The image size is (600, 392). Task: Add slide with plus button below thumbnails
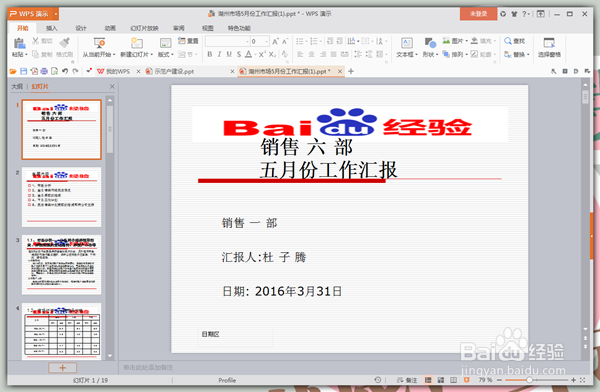[x=63, y=368]
